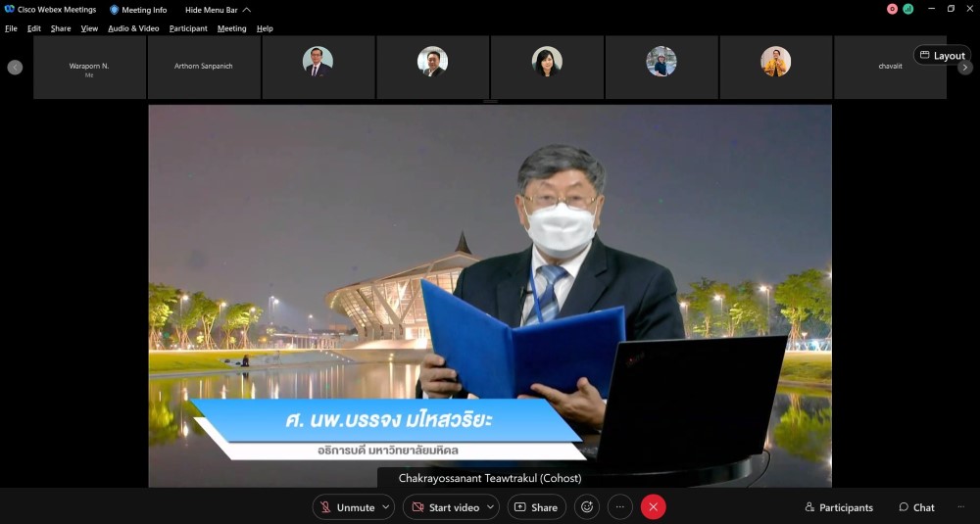
Task: Select Arthorn Sanpanich's participant tile
Action: click(x=204, y=67)
